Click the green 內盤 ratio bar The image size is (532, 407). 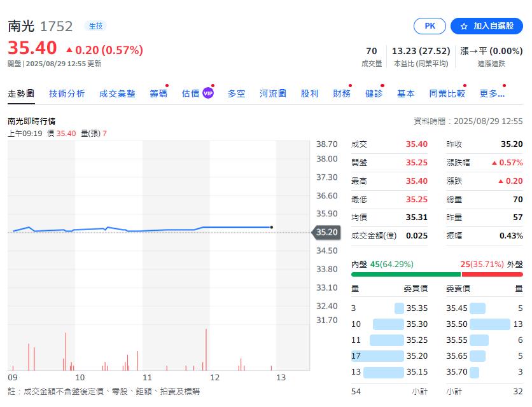[406, 274]
